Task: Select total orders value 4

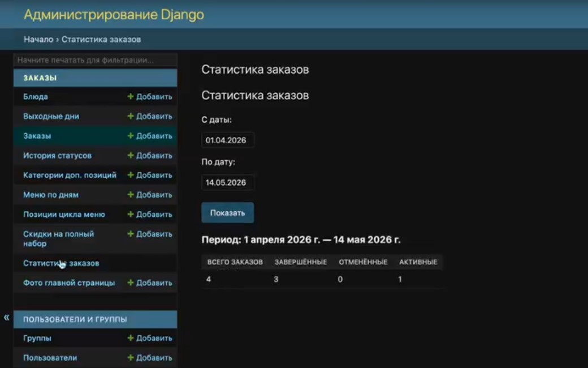Action: [209, 279]
